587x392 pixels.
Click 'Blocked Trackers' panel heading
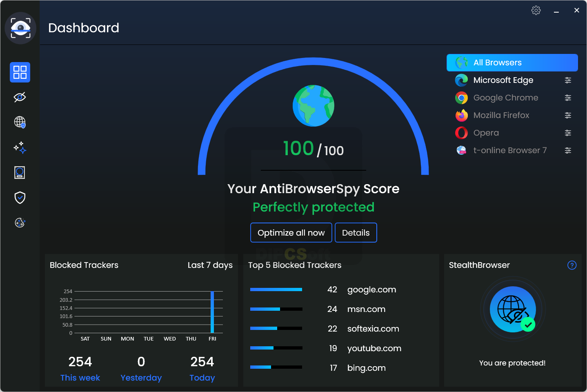click(x=84, y=265)
